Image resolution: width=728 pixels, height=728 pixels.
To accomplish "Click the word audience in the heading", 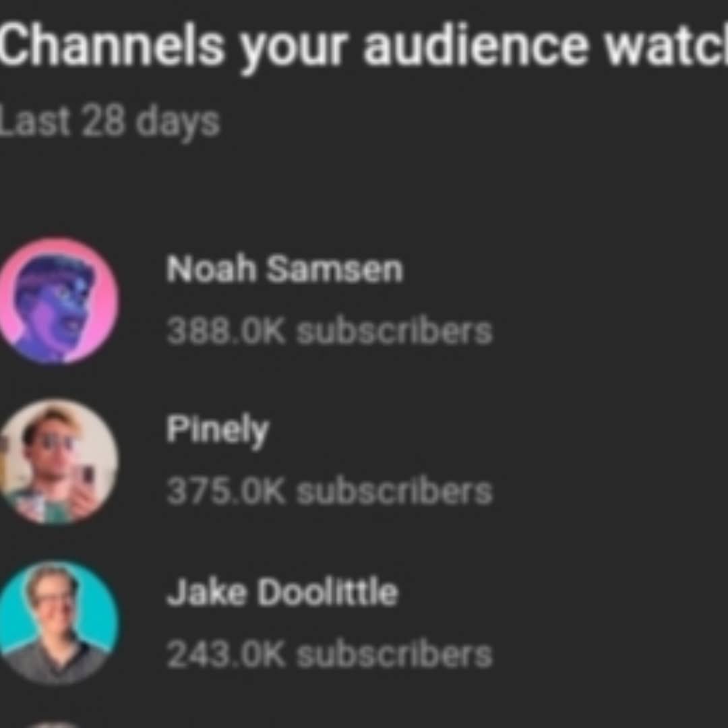I will [x=477, y=47].
